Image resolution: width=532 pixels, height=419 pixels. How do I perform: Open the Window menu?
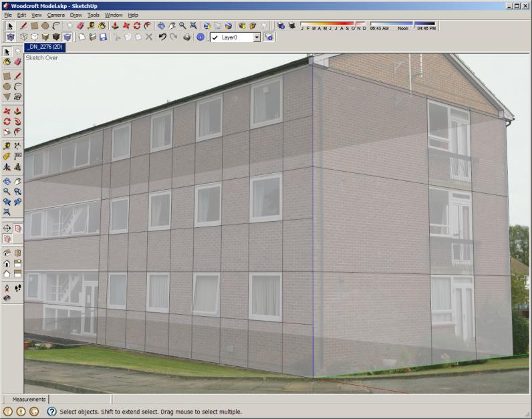tap(114, 15)
